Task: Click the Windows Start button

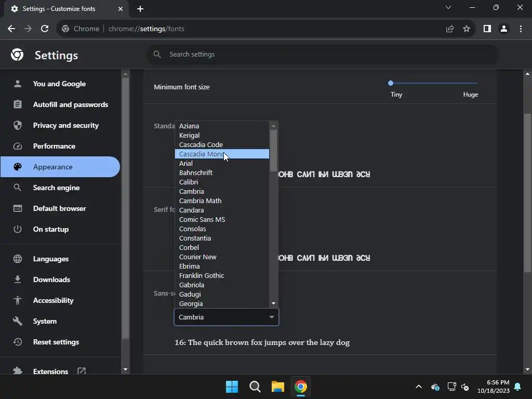Action: pos(232,387)
